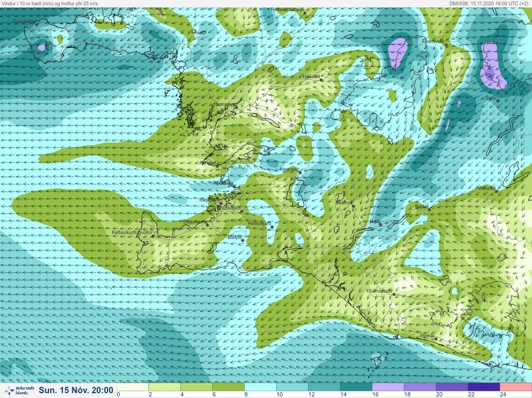Select the Vatnsfell station label
The image size is (532, 398).
click(x=486, y=188)
